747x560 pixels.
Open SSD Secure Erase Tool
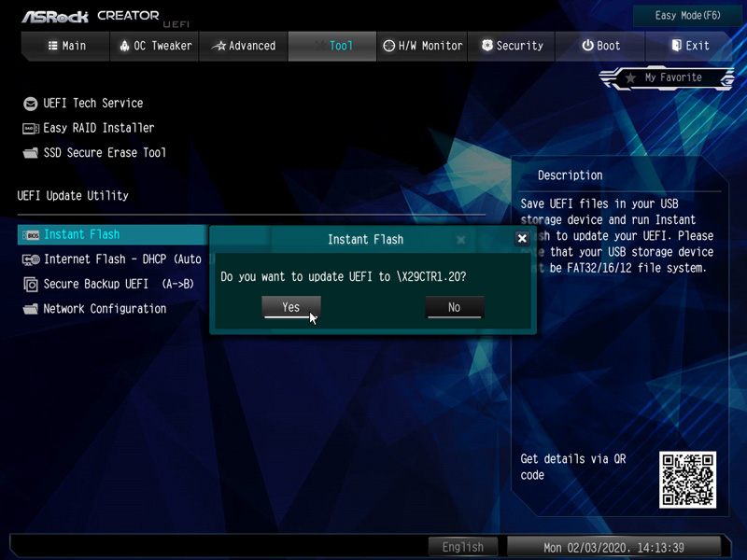click(x=105, y=153)
